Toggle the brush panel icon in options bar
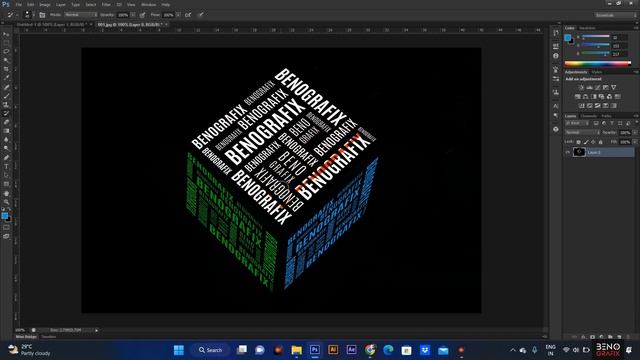The height and width of the screenshot is (360, 640). (42, 15)
